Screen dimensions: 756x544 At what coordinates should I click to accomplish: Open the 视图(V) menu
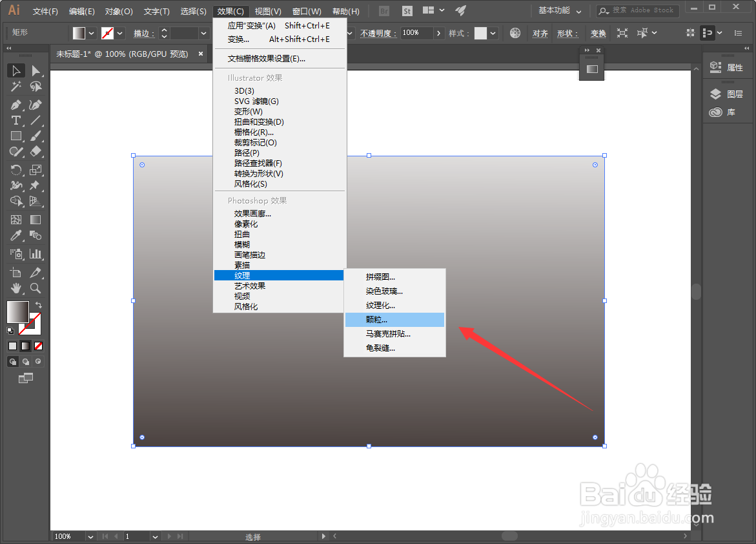coord(267,10)
